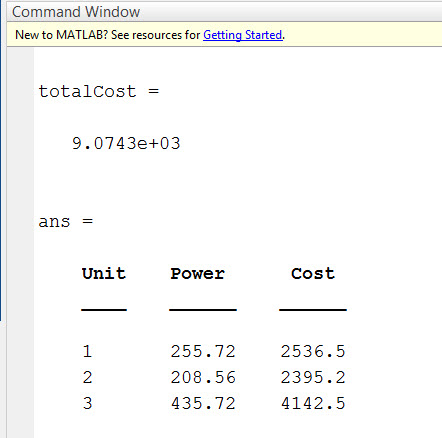442x438 pixels.
Task: Select the Power value 435.72
Action: coord(203,403)
